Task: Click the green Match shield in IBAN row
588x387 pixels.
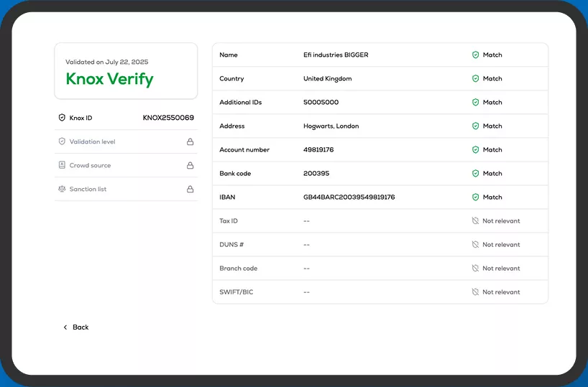Action: coord(475,197)
